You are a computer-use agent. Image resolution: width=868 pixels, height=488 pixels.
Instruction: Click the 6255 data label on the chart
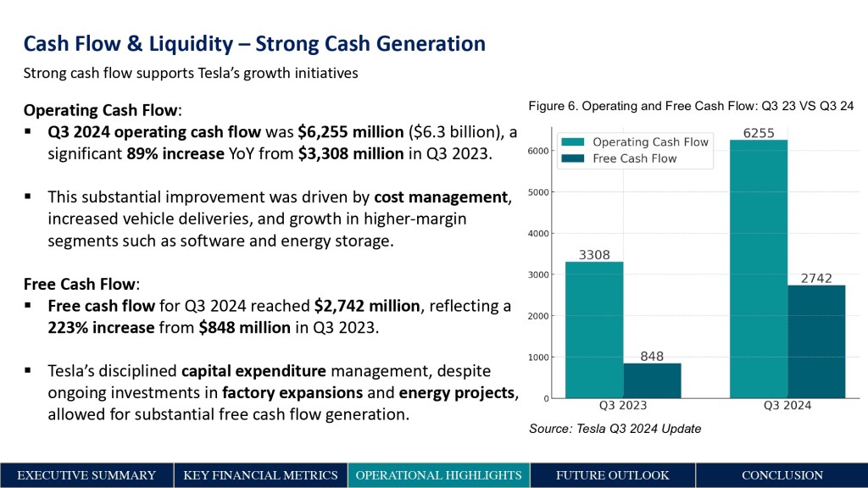[759, 133]
